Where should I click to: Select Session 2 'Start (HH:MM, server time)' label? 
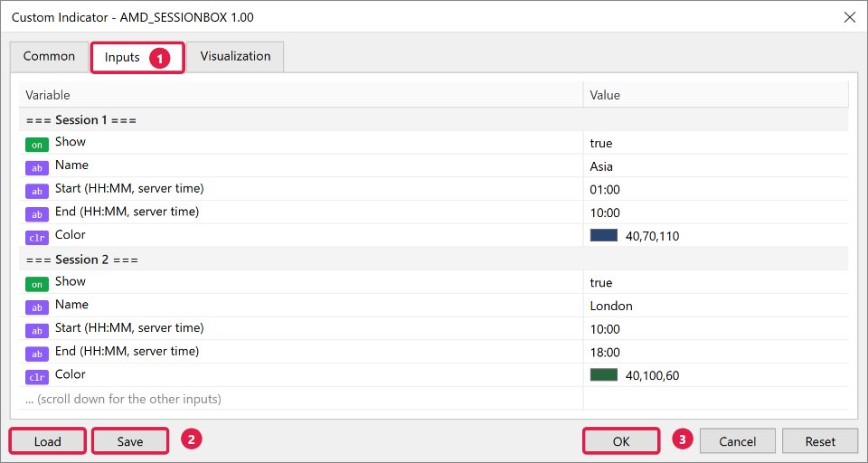(x=129, y=328)
